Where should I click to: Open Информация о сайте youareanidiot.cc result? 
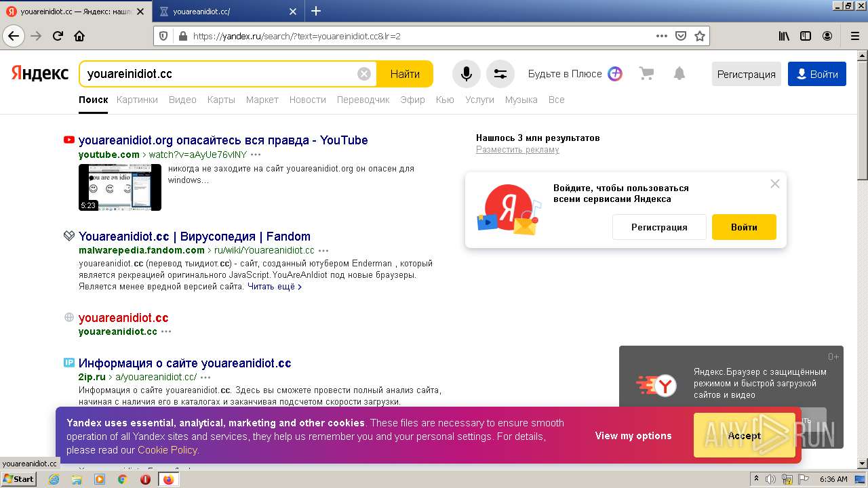185,363
